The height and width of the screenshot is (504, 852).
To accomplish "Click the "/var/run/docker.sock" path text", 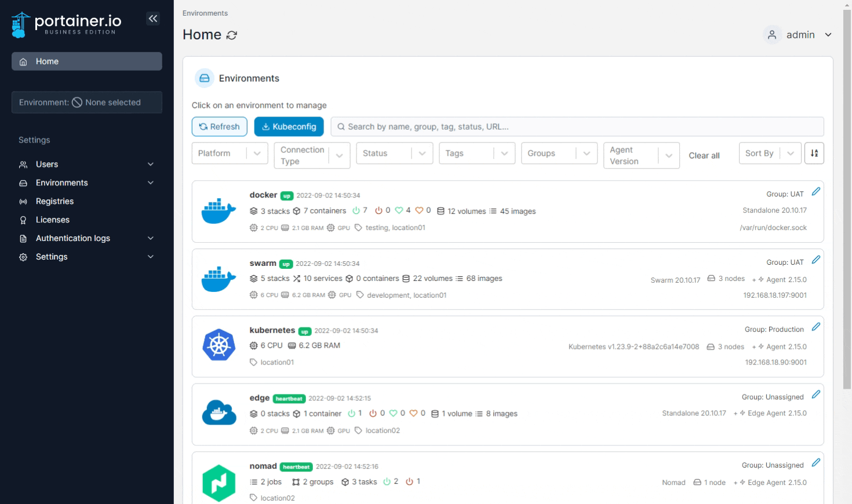I will pyautogui.click(x=773, y=228).
